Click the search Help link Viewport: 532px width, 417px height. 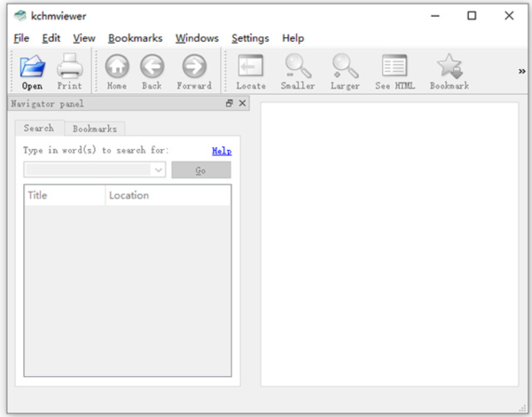click(222, 151)
